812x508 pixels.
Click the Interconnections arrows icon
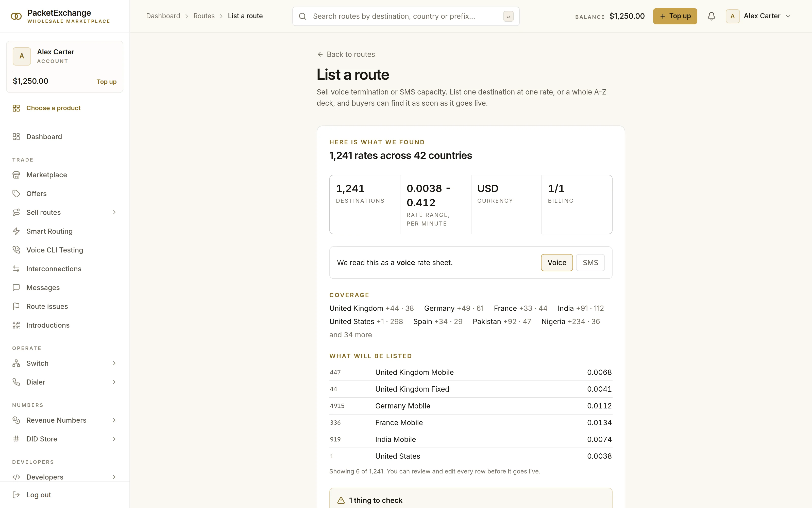[16, 269]
